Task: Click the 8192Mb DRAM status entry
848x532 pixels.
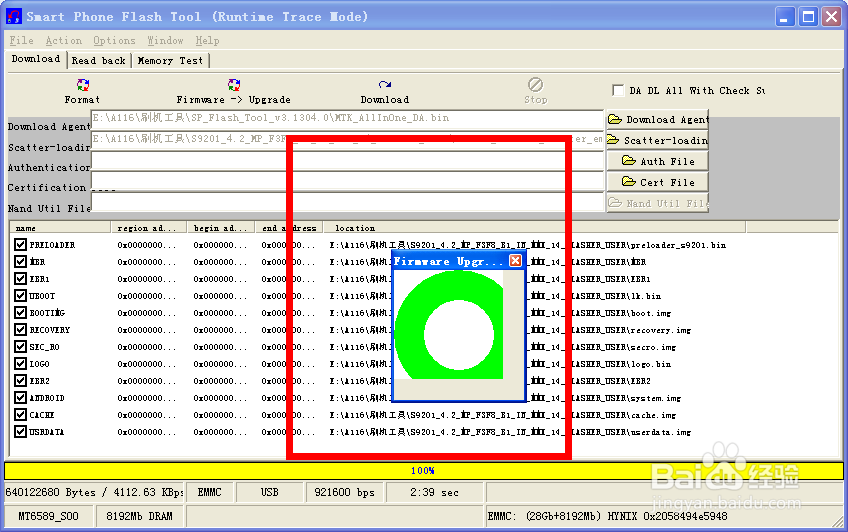Action: (x=140, y=516)
